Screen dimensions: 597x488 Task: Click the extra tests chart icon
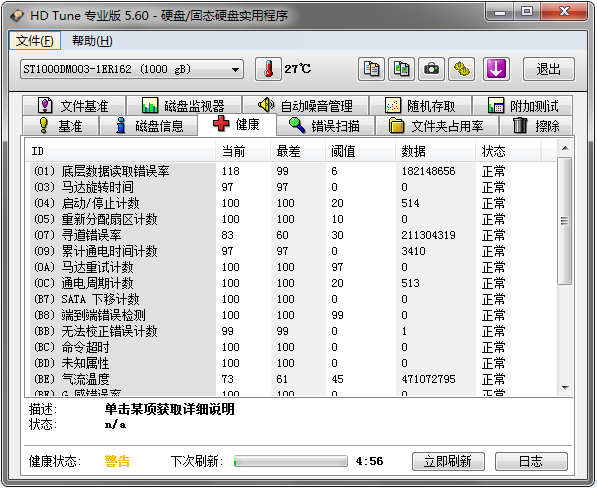point(496,105)
